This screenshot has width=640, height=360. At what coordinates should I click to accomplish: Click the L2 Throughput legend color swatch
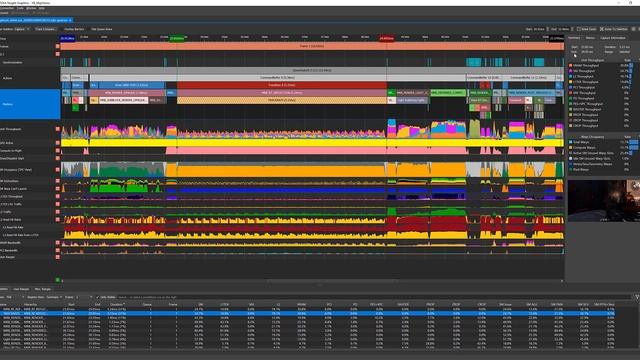point(571,76)
